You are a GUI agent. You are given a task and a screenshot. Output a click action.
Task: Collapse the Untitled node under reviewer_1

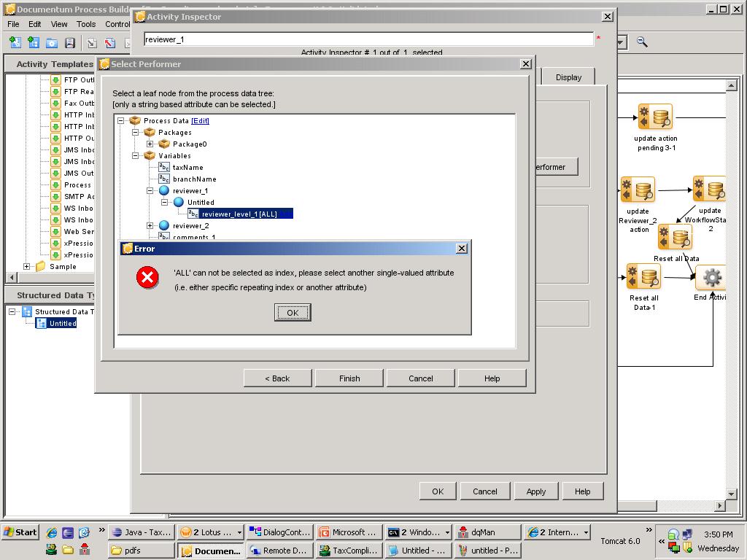(x=164, y=203)
